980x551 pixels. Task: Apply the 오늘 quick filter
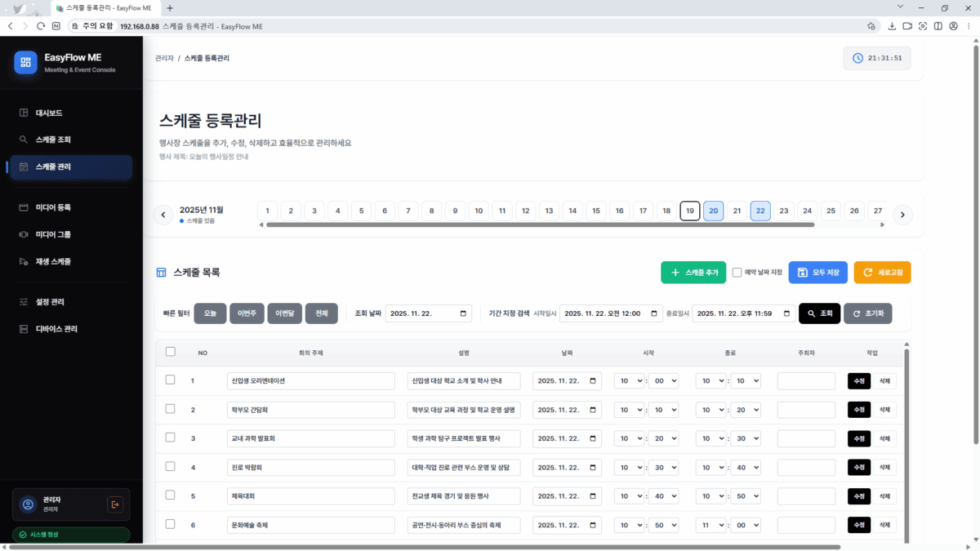(210, 313)
